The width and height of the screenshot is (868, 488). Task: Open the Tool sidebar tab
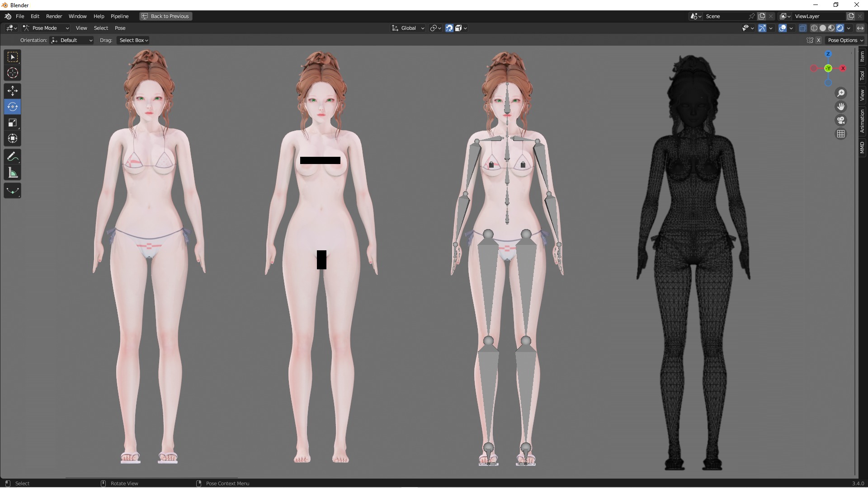(x=862, y=75)
